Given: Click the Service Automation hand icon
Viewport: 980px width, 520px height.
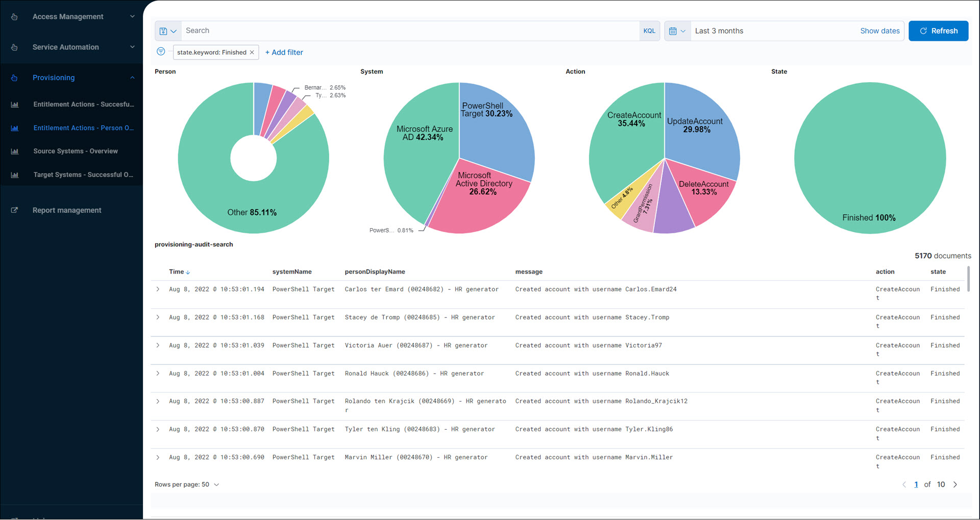Looking at the screenshot, I should coord(14,47).
